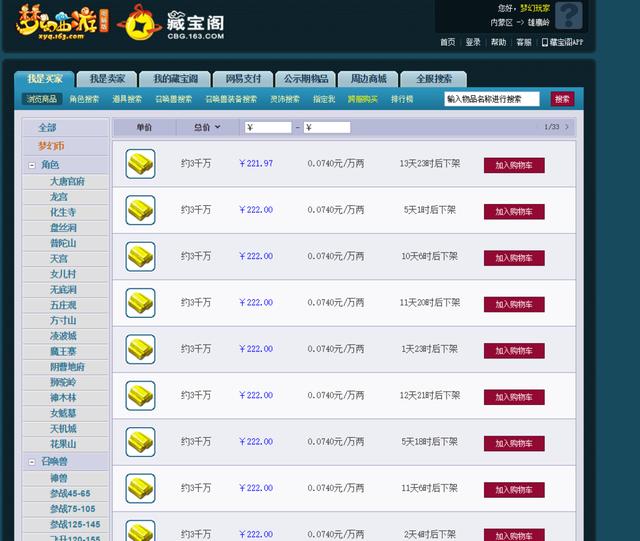Click gold bar icon priced ¥221.97
The width and height of the screenshot is (640, 541).
(140, 164)
